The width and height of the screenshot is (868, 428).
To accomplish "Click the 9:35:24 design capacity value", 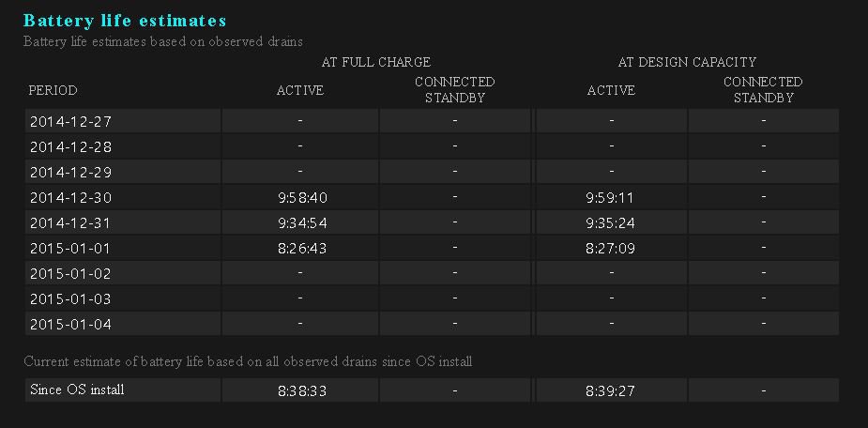I will click(x=611, y=222).
